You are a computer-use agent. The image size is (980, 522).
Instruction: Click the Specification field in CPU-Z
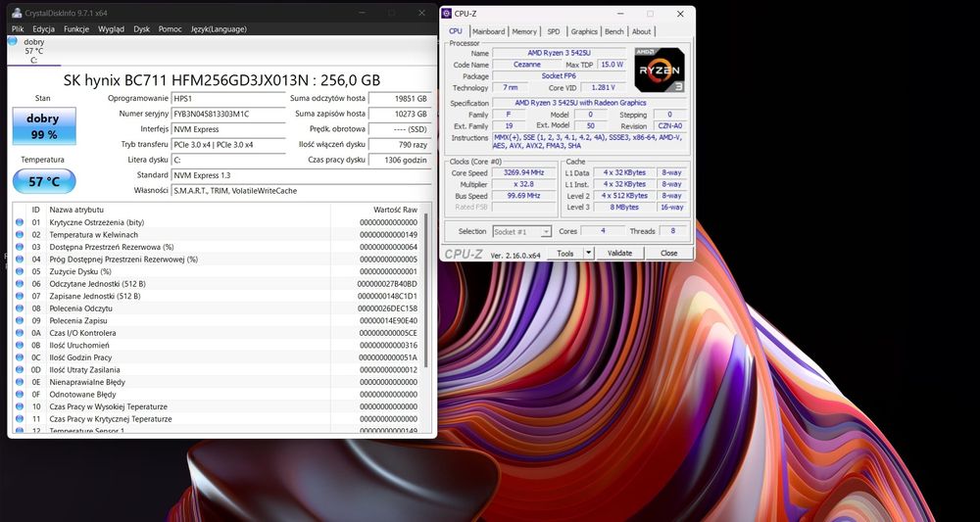pos(590,103)
